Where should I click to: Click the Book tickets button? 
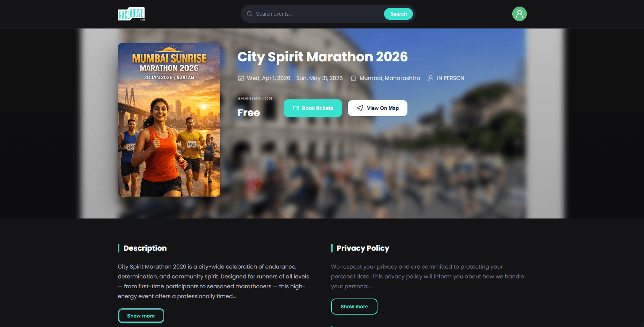[x=313, y=108]
